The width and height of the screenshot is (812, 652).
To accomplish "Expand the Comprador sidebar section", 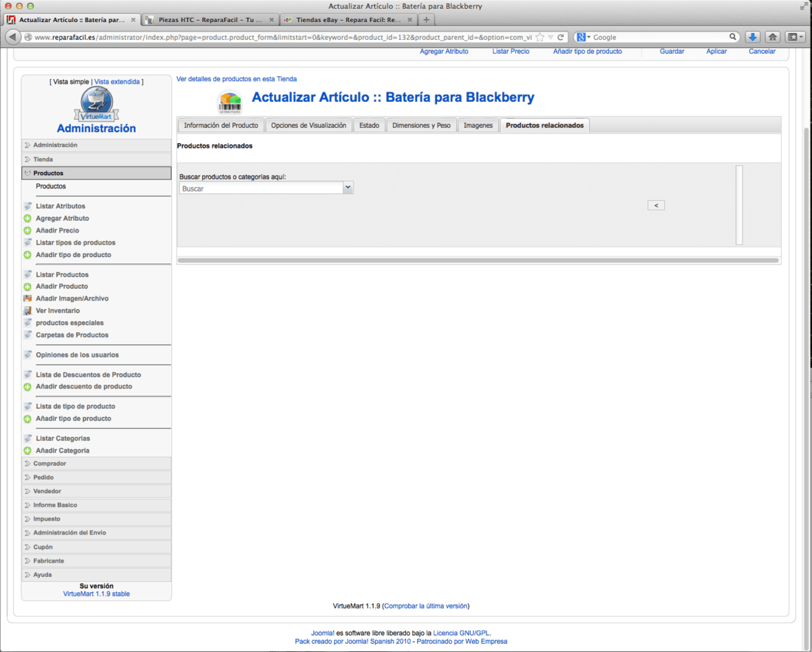I will tap(96, 464).
